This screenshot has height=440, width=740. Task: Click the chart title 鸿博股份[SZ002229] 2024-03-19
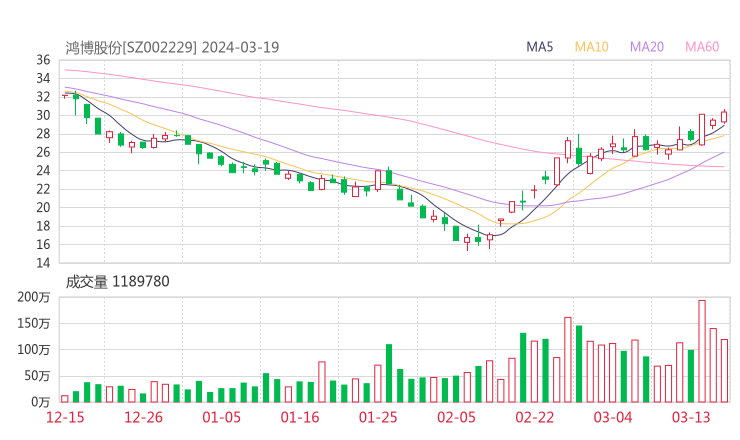click(x=172, y=47)
